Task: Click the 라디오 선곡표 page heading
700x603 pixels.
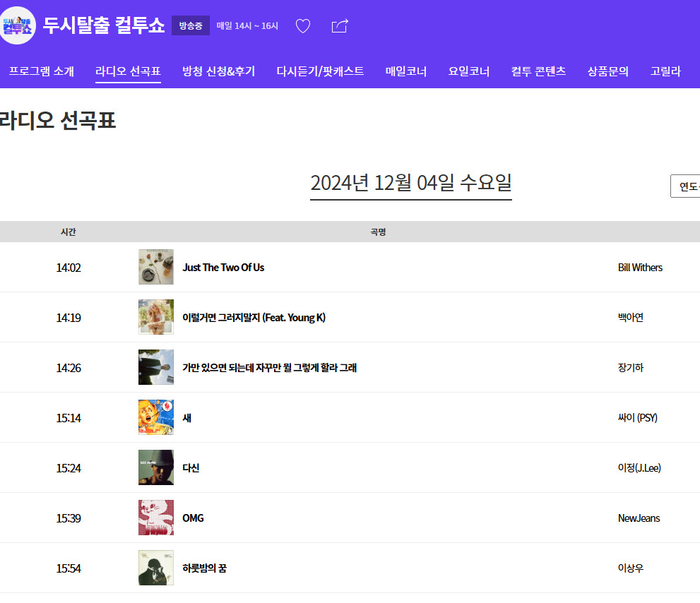Action: (x=57, y=121)
